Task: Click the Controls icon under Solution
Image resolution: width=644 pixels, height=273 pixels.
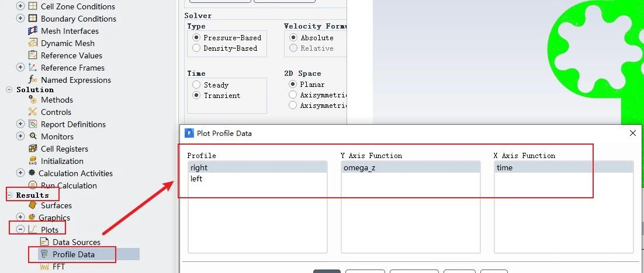Action: click(x=33, y=112)
